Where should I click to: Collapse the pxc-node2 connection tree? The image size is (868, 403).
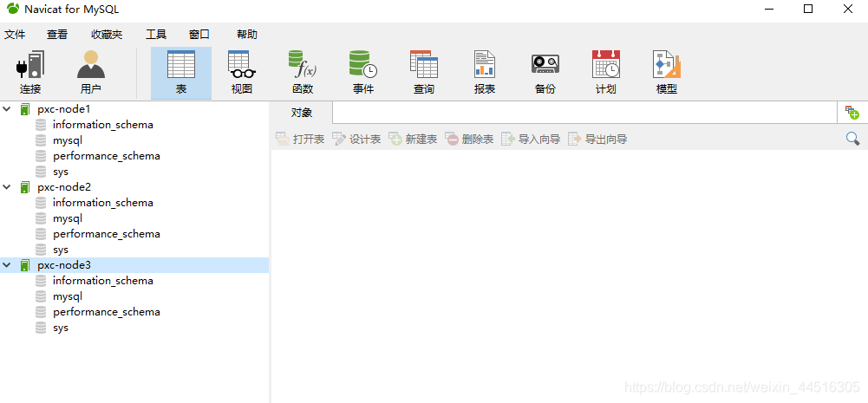pos(7,187)
